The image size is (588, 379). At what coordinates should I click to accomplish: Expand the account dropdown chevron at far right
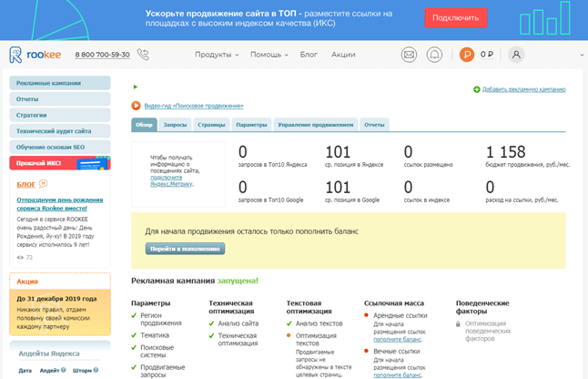coord(582,55)
